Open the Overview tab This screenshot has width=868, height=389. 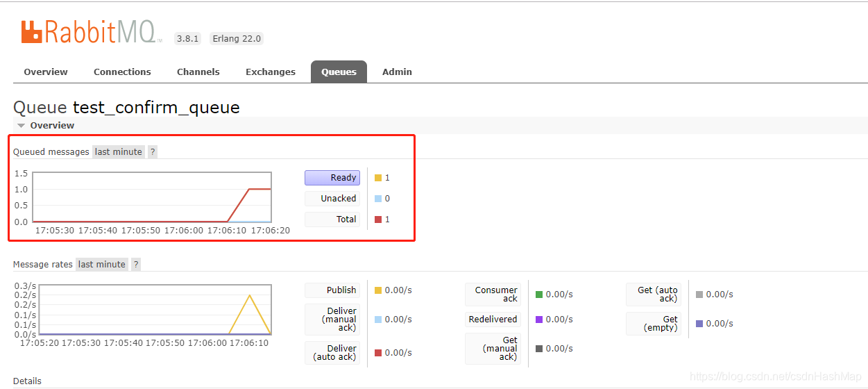(x=46, y=72)
